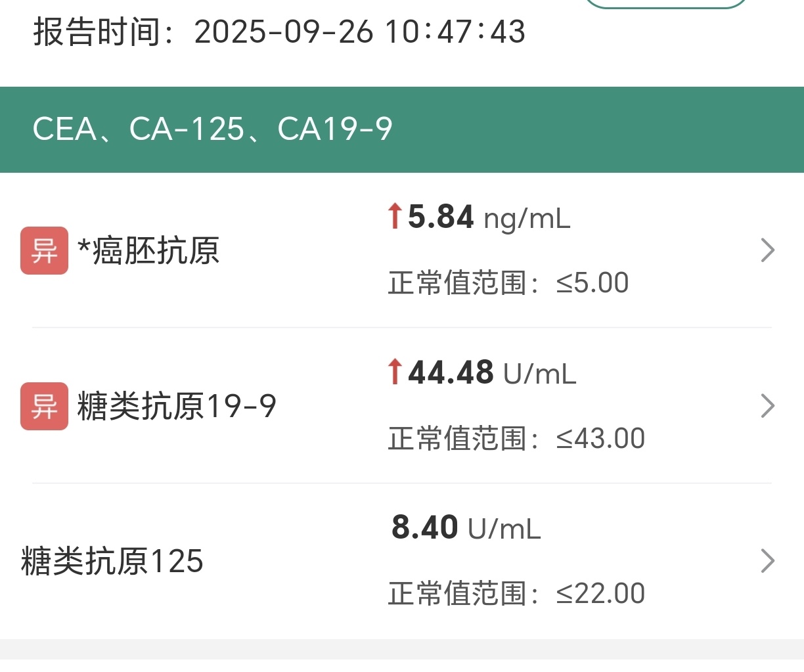This screenshot has width=804, height=672.
Task: Tap the normal range ≤5.00 text
Action: coord(508,283)
